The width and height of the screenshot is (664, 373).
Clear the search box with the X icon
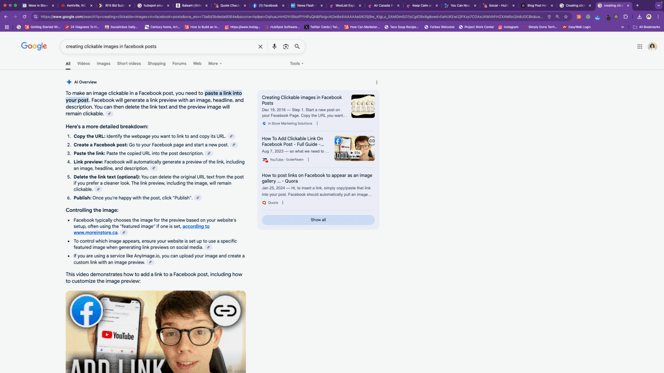click(x=260, y=47)
